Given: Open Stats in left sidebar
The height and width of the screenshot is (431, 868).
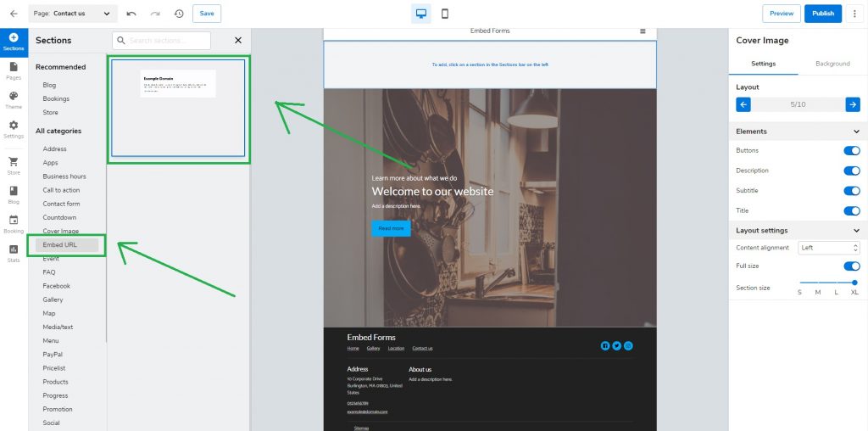Looking at the screenshot, I should (x=14, y=253).
